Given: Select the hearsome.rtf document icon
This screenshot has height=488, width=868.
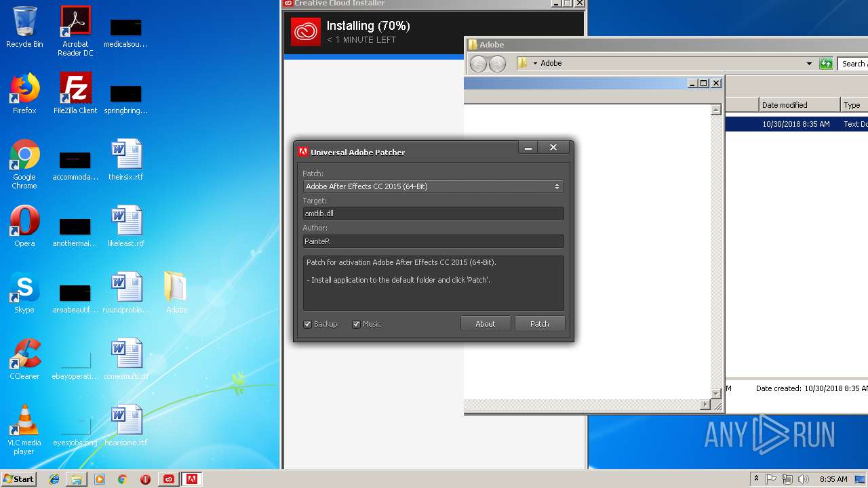Looking at the screenshot, I should click(126, 426).
